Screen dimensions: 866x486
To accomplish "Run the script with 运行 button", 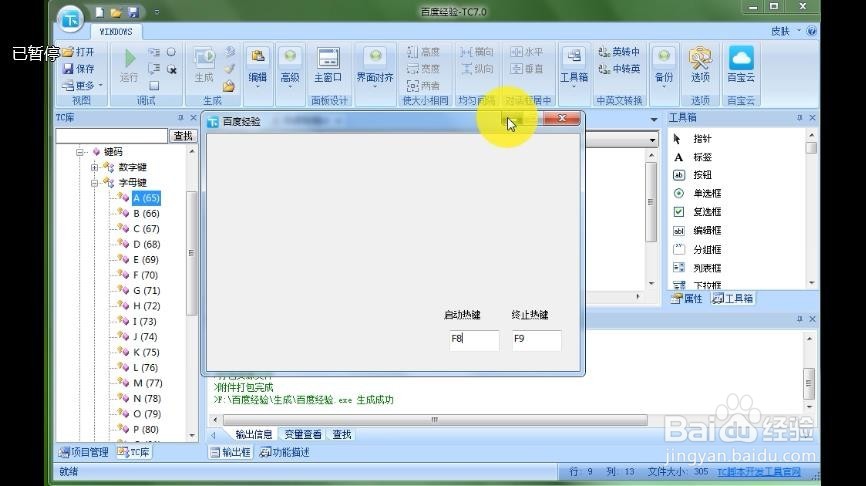I will coord(129,65).
